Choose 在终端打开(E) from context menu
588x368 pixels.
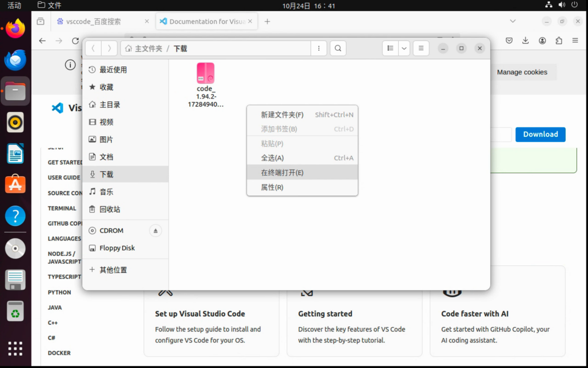[302, 172]
